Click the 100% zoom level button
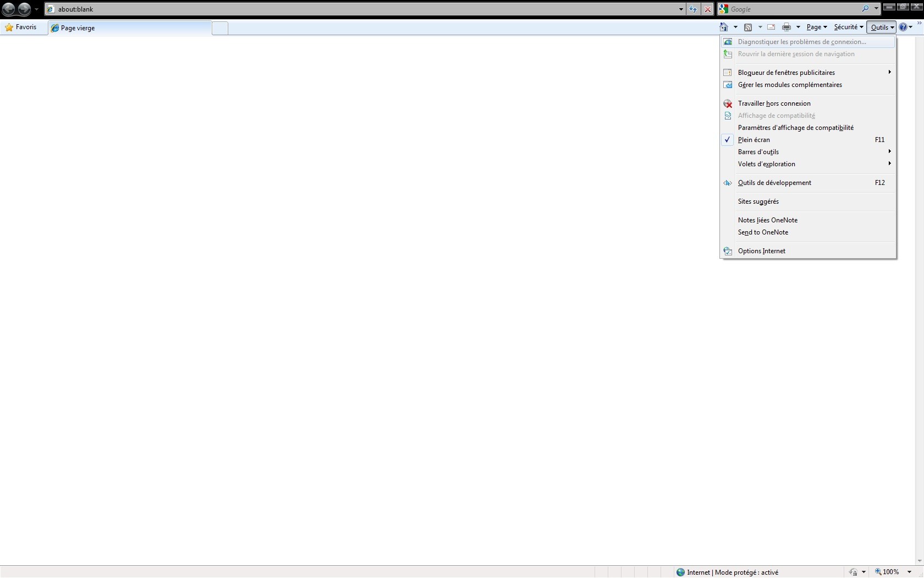Screen dimensions: 924x578 coord(887,572)
